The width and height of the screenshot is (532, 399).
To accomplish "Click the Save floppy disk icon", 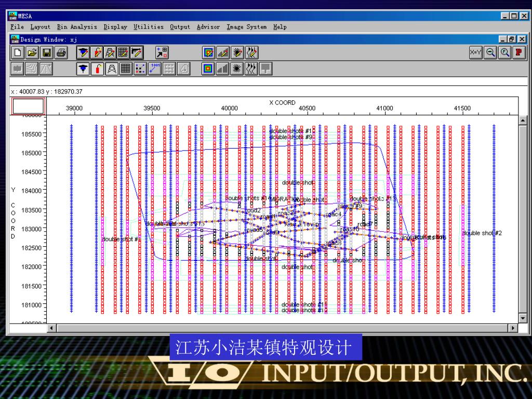I will (46, 52).
